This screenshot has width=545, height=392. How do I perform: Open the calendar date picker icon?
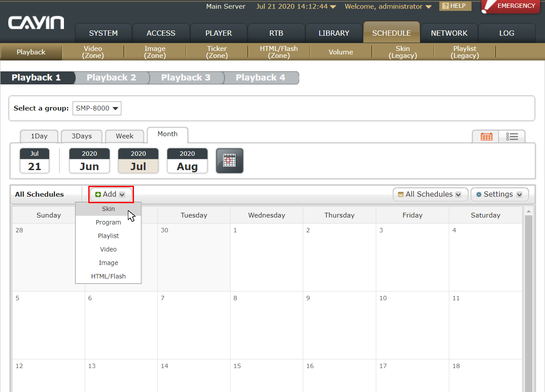[x=230, y=161]
